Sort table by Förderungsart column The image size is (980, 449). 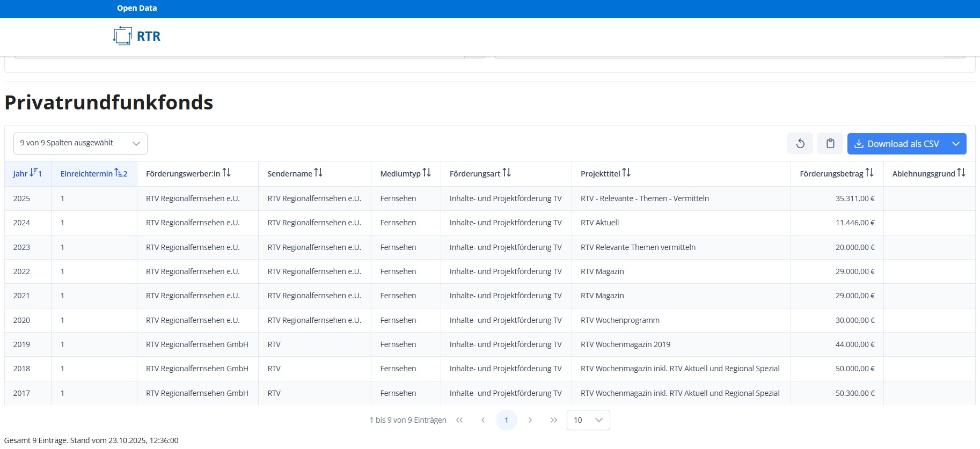point(507,173)
